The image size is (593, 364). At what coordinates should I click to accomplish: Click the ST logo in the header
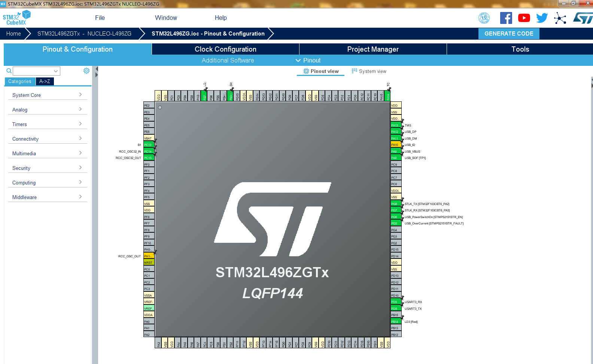click(x=583, y=18)
